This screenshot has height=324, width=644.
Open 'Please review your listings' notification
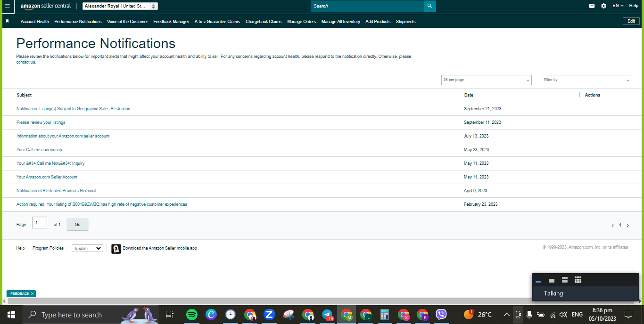click(41, 122)
